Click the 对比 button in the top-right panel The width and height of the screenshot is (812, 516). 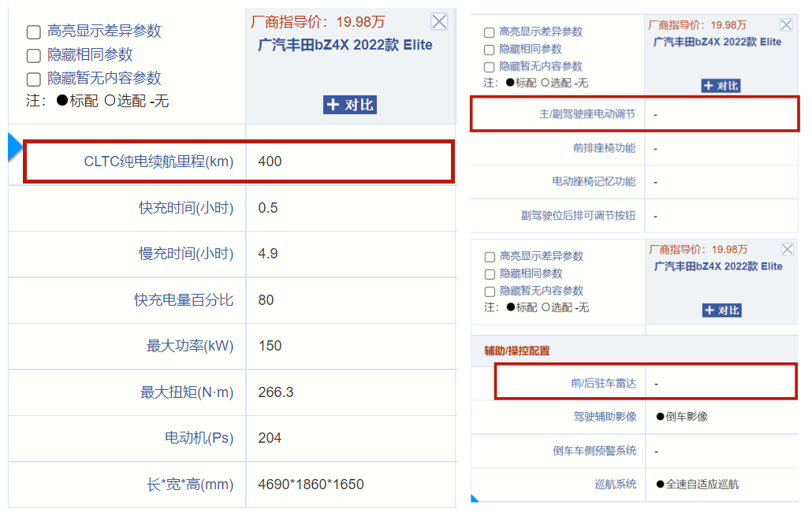tap(721, 85)
